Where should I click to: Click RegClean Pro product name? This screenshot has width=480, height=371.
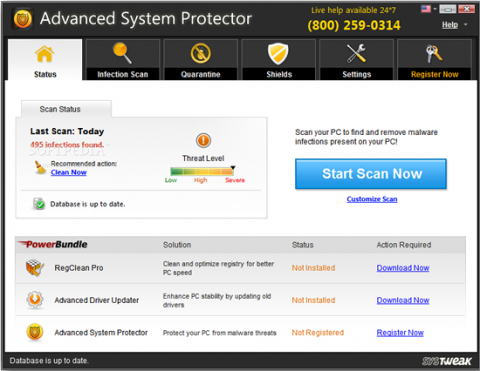point(79,268)
